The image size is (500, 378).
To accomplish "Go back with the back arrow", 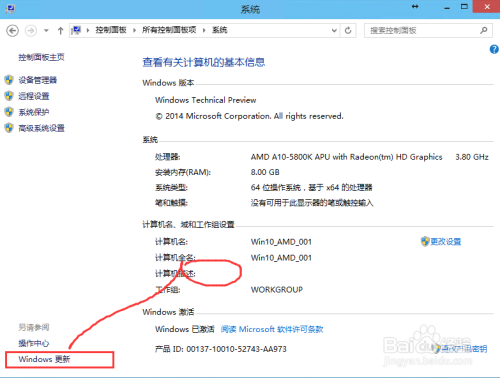I will pos(12,31).
